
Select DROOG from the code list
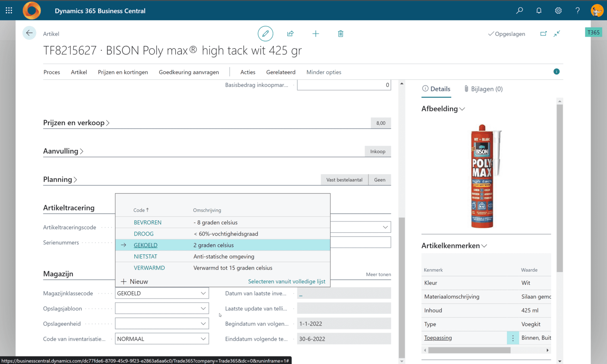click(144, 234)
